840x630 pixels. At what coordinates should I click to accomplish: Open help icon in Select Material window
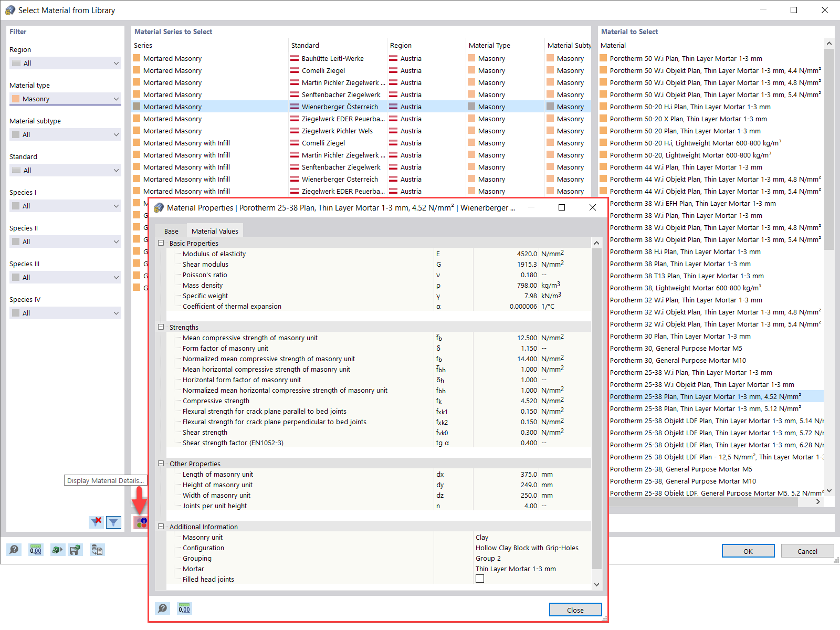pos(14,550)
